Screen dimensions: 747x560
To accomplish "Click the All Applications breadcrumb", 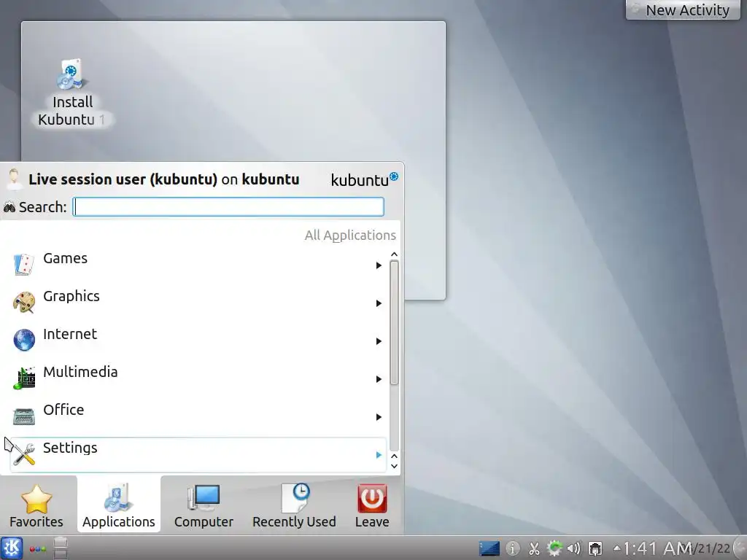I will (x=350, y=236).
